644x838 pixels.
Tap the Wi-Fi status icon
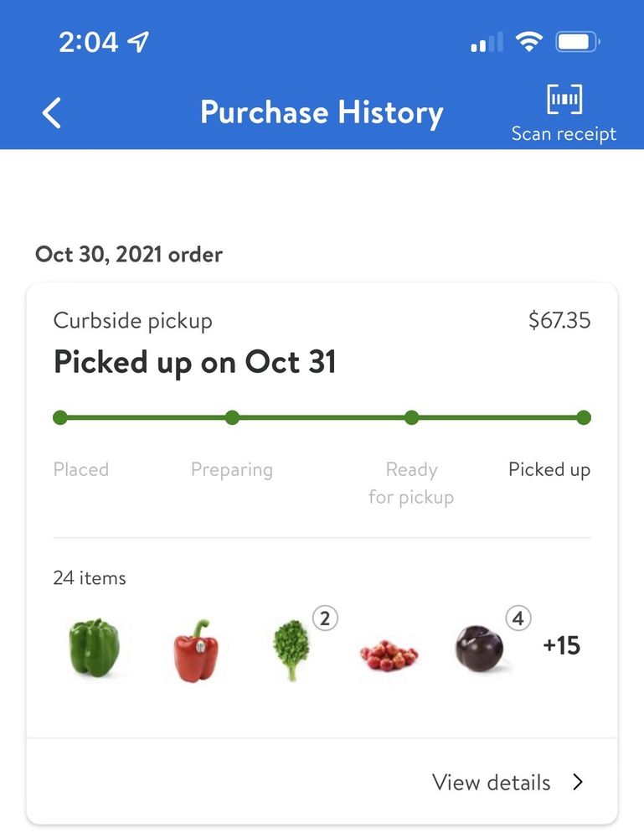coord(528,41)
